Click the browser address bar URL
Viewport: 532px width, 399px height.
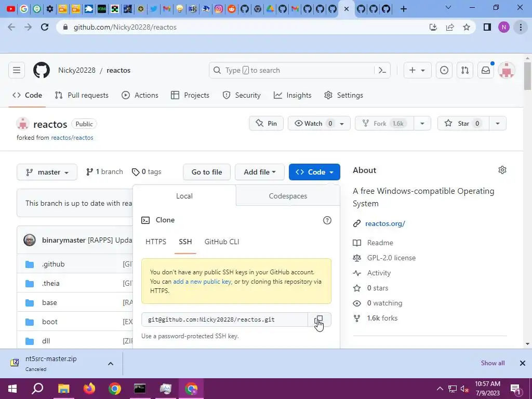pyautogui.click(x=125, y=27)
